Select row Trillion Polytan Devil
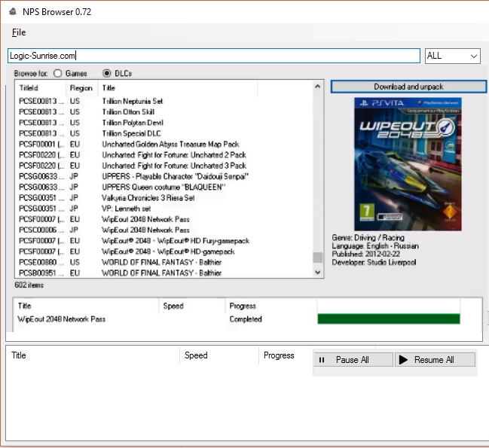The width and height of the screenshot is (489, 448). 164,123
